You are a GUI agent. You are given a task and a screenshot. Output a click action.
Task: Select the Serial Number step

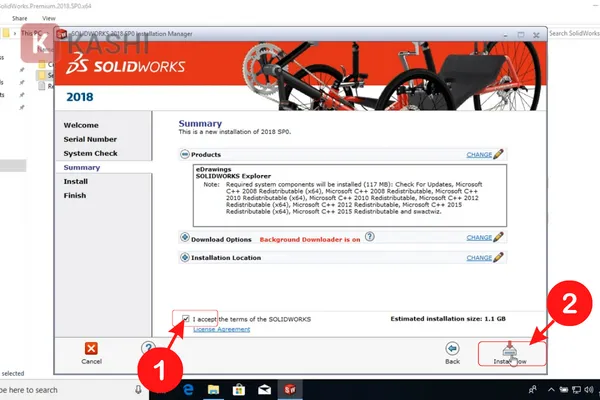coord(90,139)
